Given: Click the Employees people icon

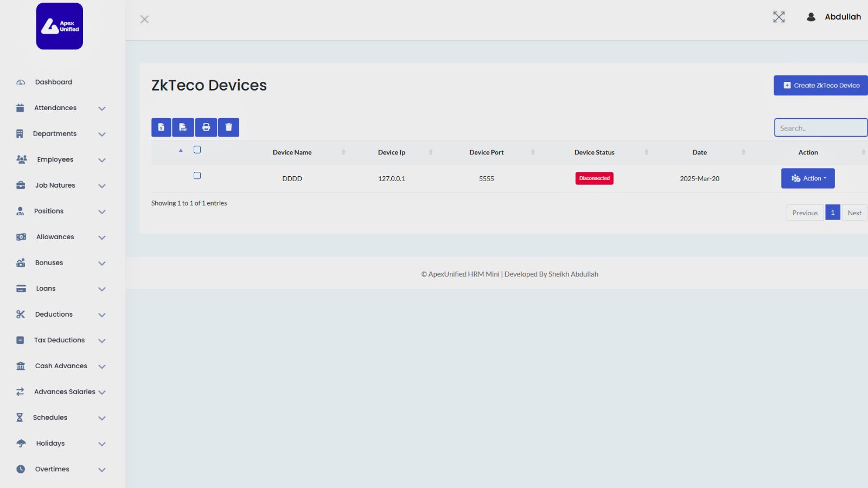Looking at the screenshot, I should click(22, 159).
